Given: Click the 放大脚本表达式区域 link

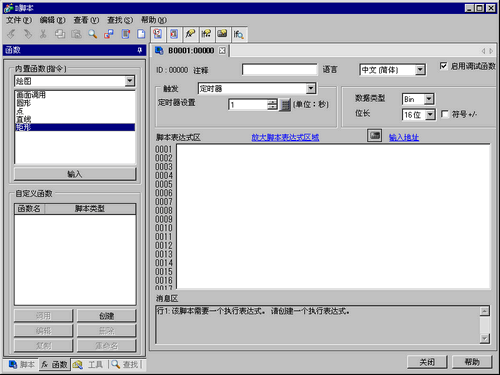Looking at the screenshot, I should [285, 137].
